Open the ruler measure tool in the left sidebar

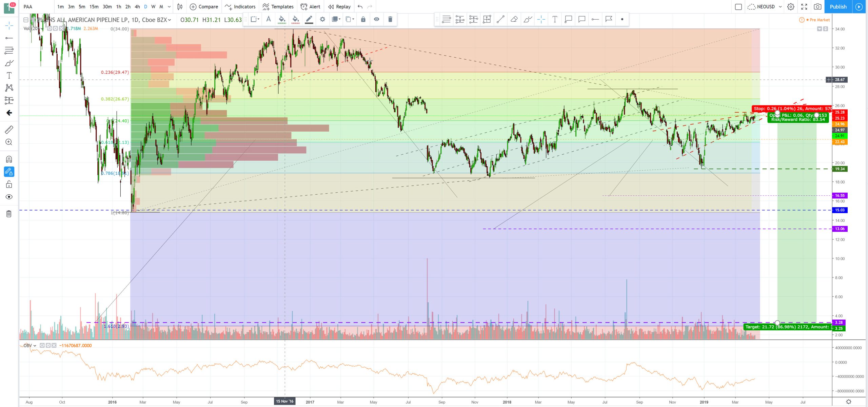tap(9, 129)
